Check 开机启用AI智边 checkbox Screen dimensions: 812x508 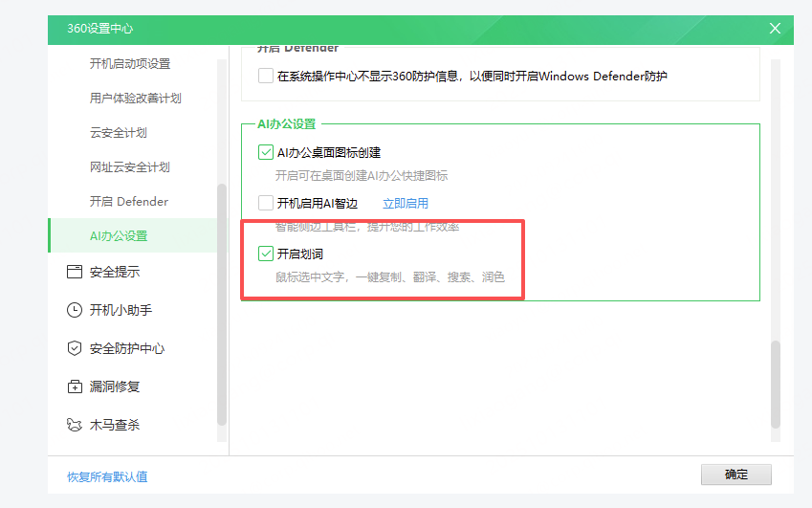click(266, 203)
